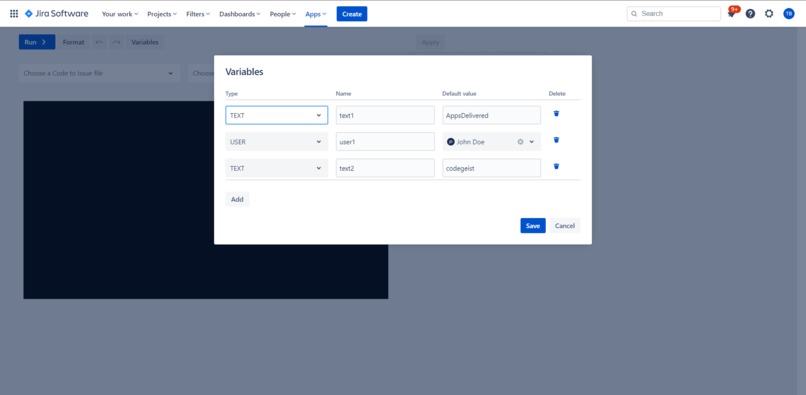
Task: Open the USER type dropdown for user1
Action: [277, 141]
